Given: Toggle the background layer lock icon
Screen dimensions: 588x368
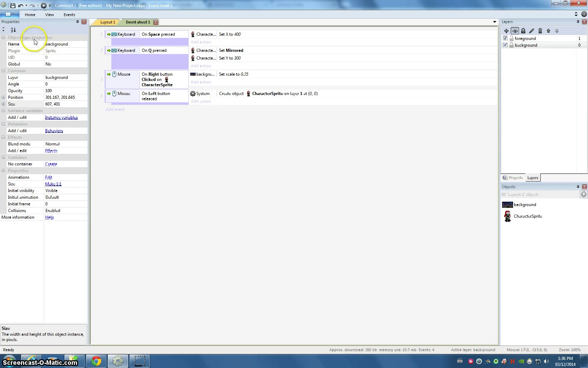Looking at the screenshot, I should coord(511,45).
